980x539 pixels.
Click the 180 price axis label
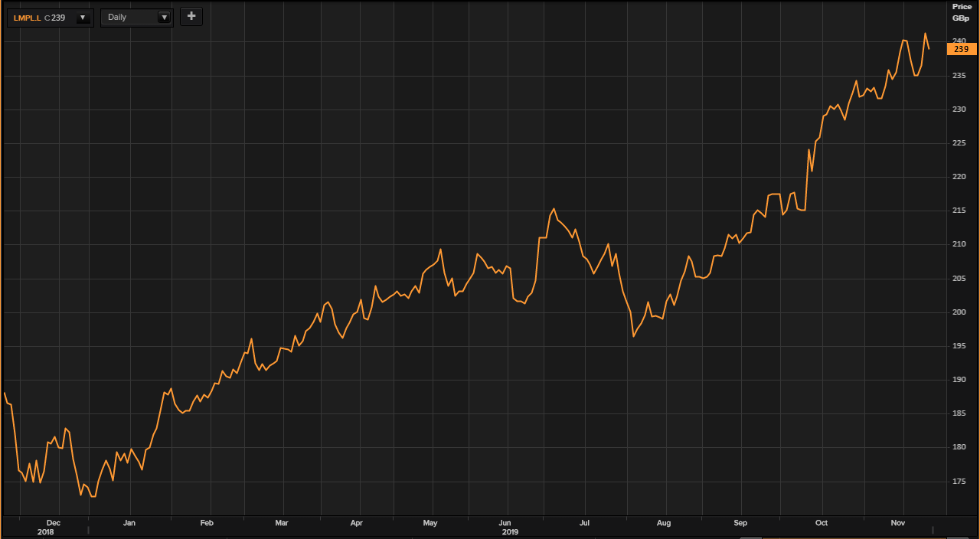(x=959, y=447)
